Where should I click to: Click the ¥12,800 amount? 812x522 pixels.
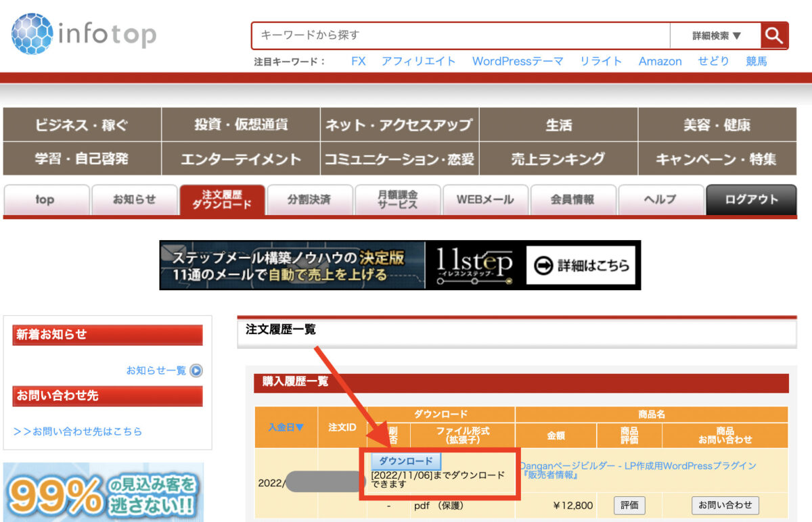point(574,505)
